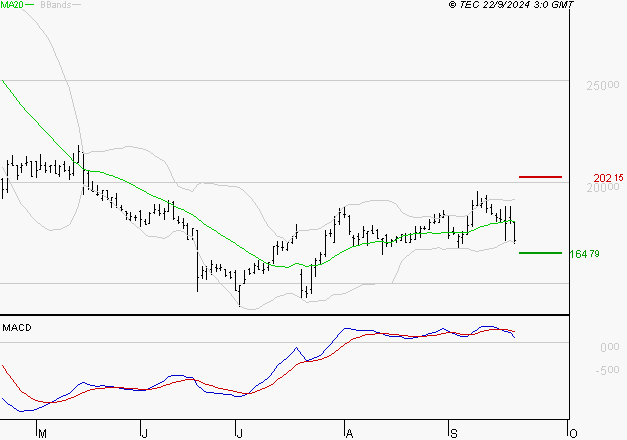Screen dimensions: 627x440
Task: Click the MACD -500 axis label
Action: coord(607,370)
